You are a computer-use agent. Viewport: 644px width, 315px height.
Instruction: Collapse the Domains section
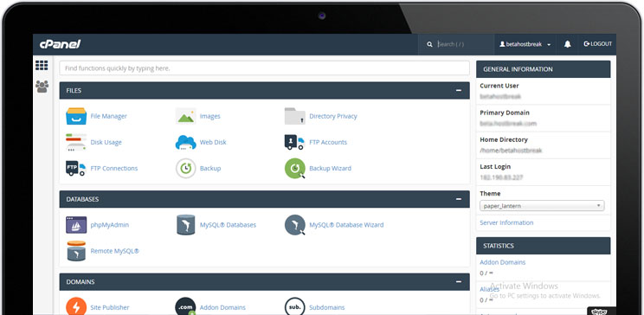[459, 282]
